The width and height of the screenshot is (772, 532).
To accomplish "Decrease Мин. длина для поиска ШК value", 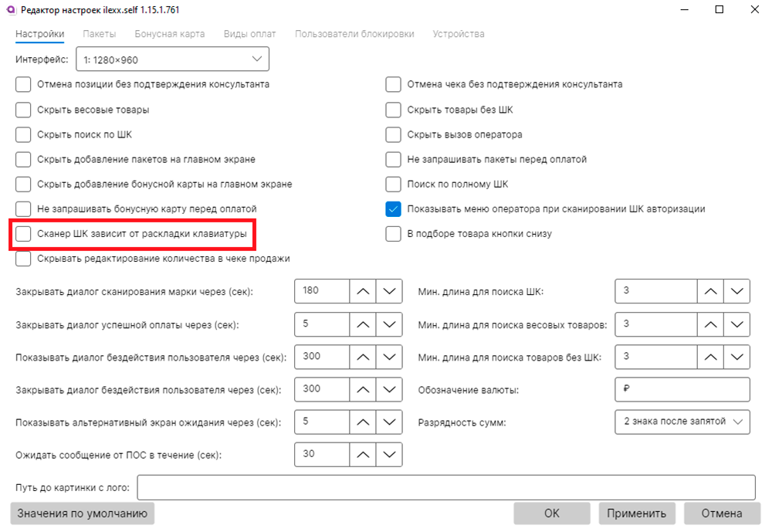I will [736, 291].
